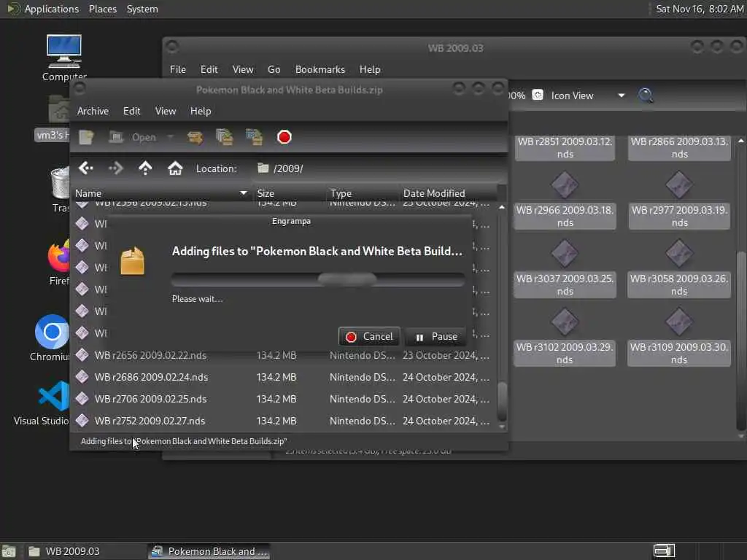Sort archive list by Type column

coord(362,193)
